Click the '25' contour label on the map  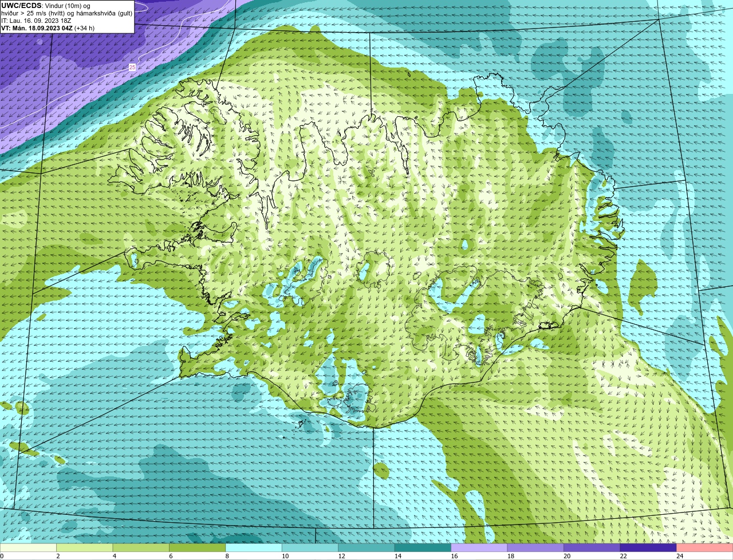coord(132,67)
